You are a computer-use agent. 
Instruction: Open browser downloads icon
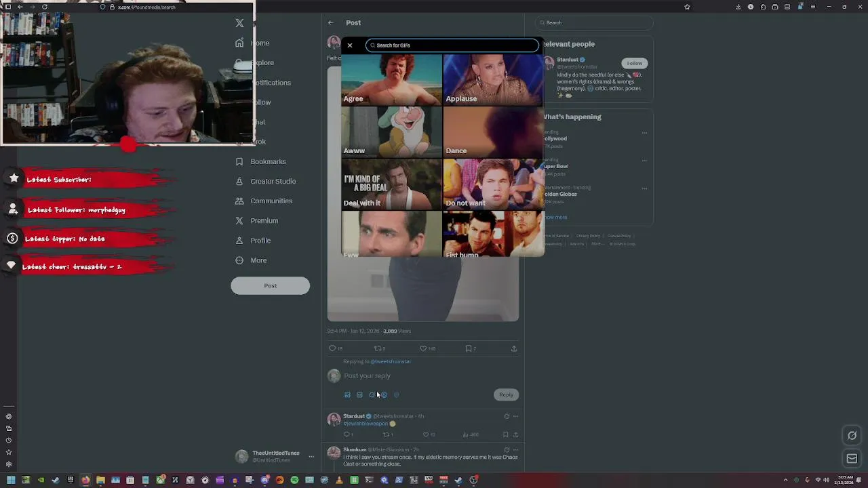point(738,7)
